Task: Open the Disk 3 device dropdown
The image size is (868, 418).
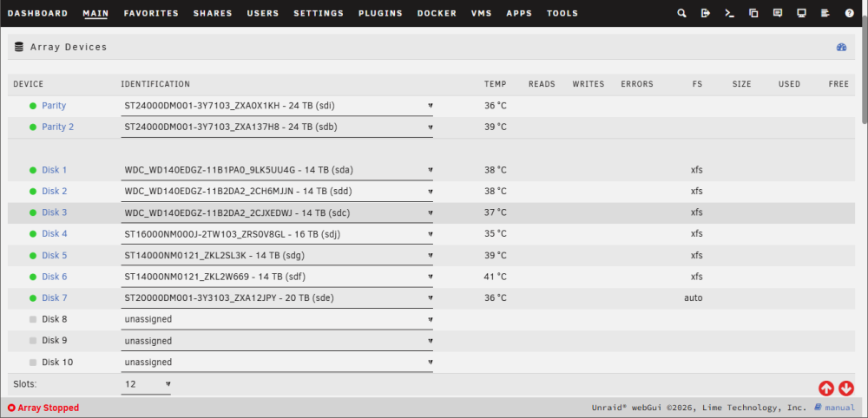Action: (x=277, y=212)
